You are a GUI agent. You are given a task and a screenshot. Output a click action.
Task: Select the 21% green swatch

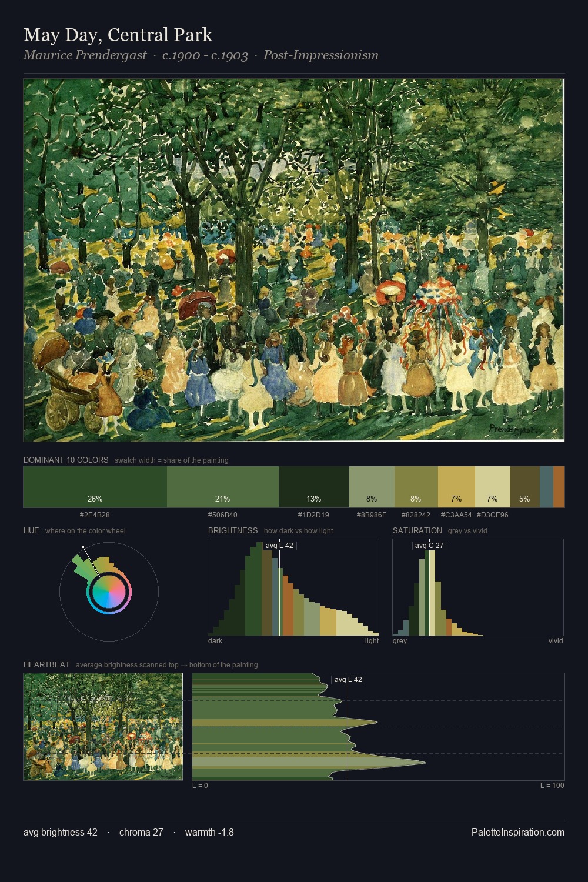[223, 487]
